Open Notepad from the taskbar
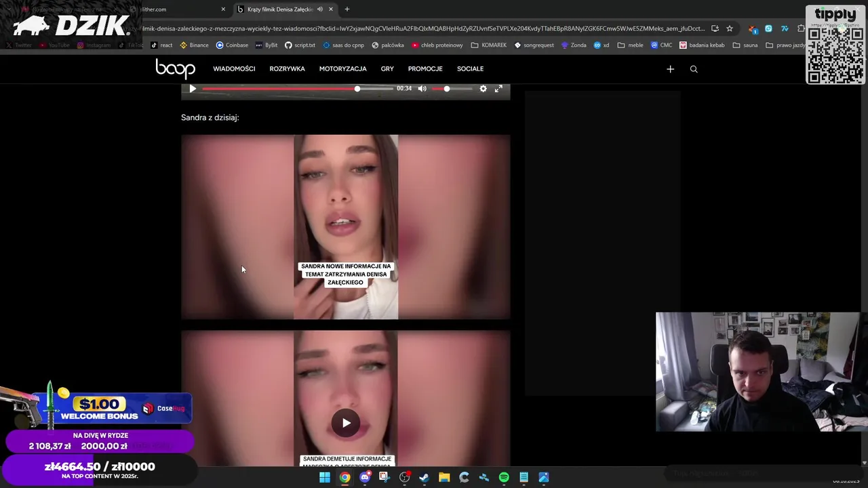 pyautogui.click(x=524, y=477)
